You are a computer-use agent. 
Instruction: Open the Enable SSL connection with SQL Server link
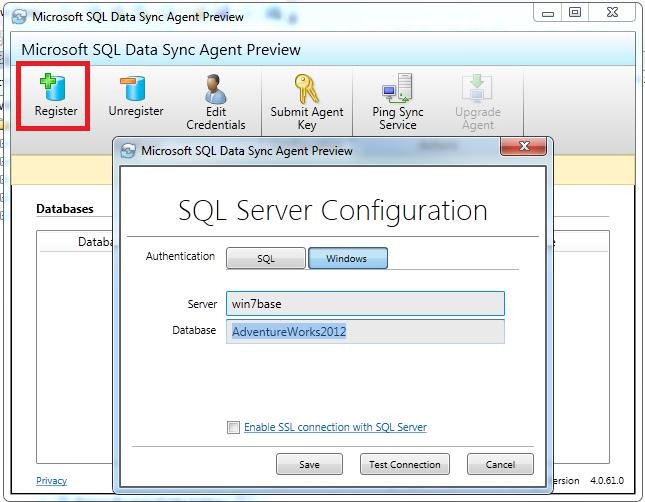coord(335,427)
